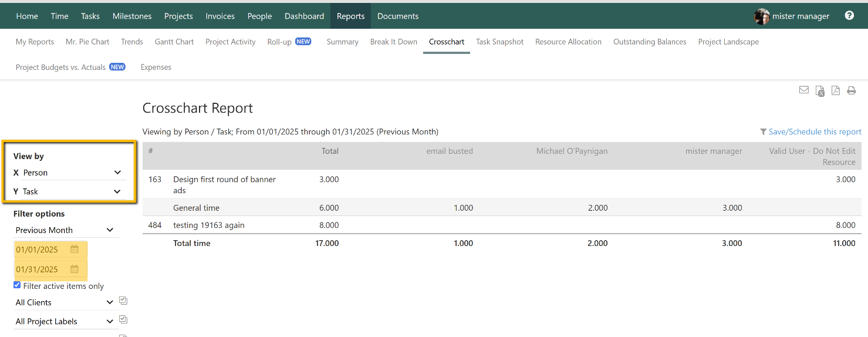Open the All Clients filter dropdown
The image size is (868, 337).
click(65, 302)
